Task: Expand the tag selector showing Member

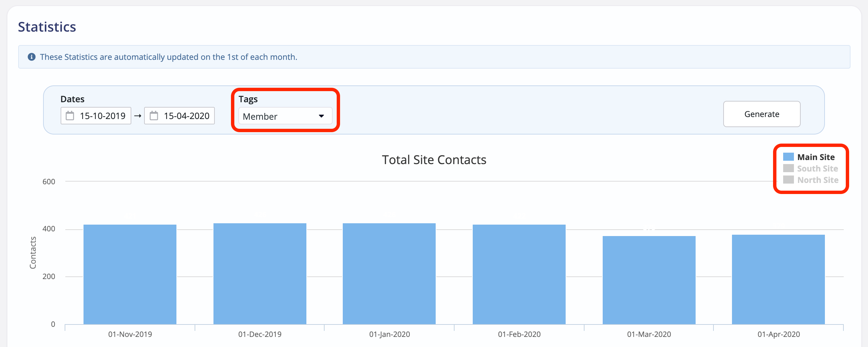Action: click(285, 116)
